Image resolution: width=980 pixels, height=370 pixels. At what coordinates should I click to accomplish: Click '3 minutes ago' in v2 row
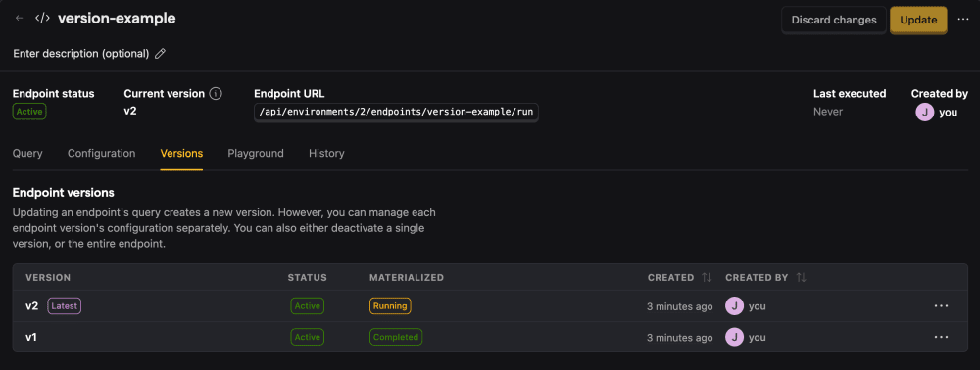pyautogui.click(x=679, y=306)
